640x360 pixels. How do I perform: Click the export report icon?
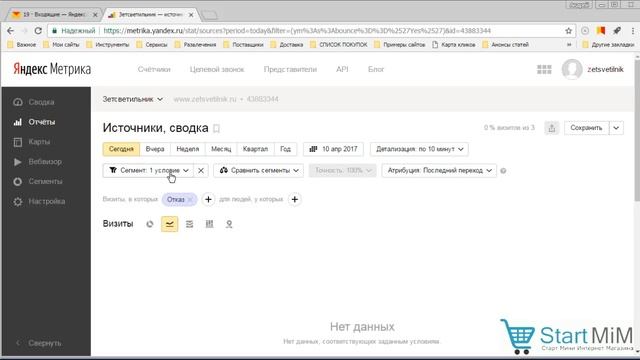coord(551,128)
